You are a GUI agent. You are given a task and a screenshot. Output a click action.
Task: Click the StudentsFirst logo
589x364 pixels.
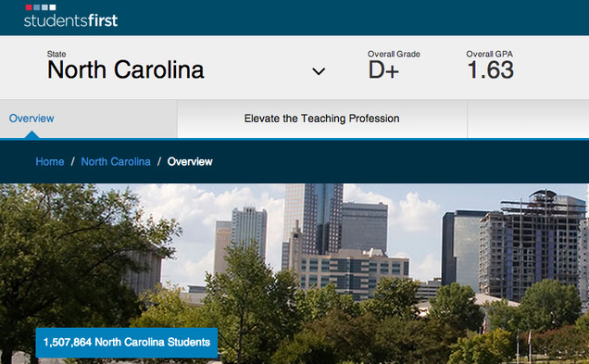(70, 16)
